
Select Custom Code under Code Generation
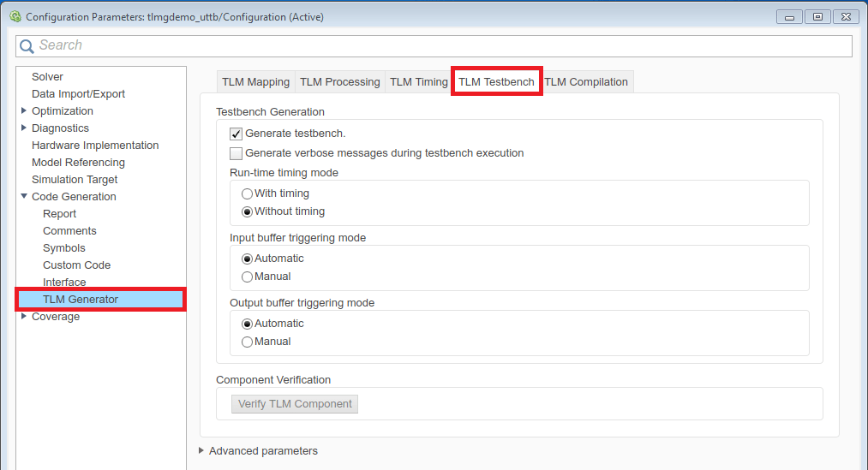pyautogui.click(x=76, y=265)
